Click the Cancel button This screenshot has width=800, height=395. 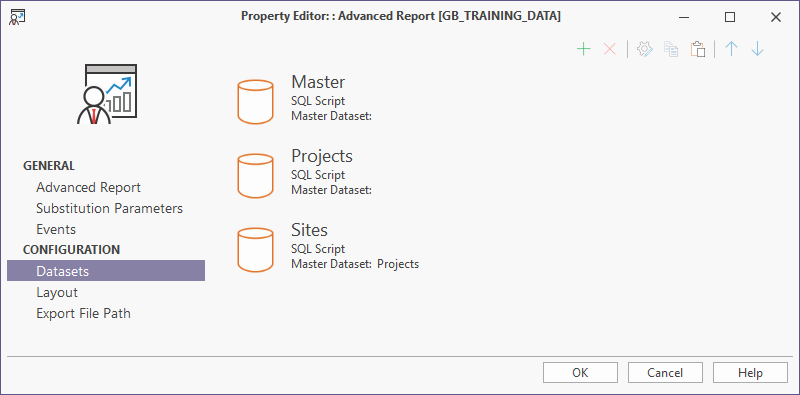[x=665, y=373]
